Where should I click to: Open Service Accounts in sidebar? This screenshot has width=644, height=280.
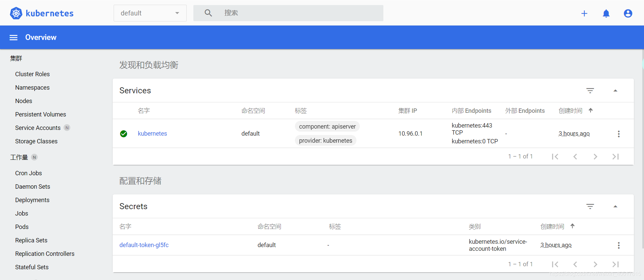click(x=38, y=128)
